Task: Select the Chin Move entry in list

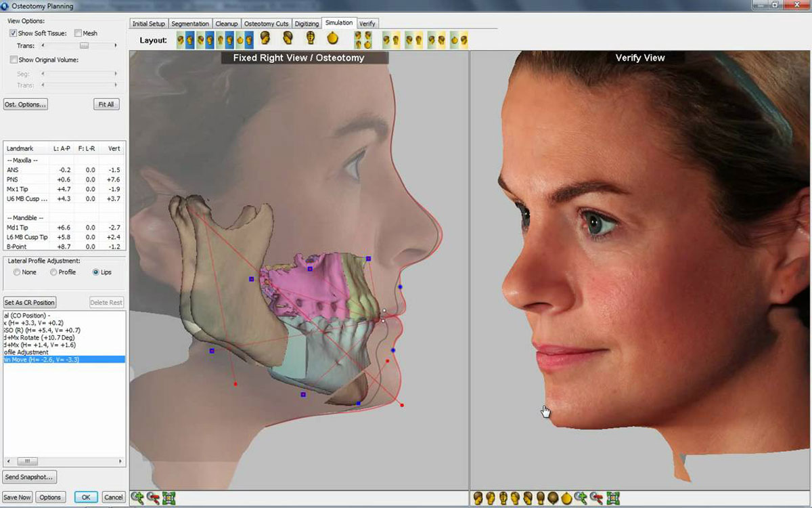Action: pyautogui.click(x=64, y=359)
